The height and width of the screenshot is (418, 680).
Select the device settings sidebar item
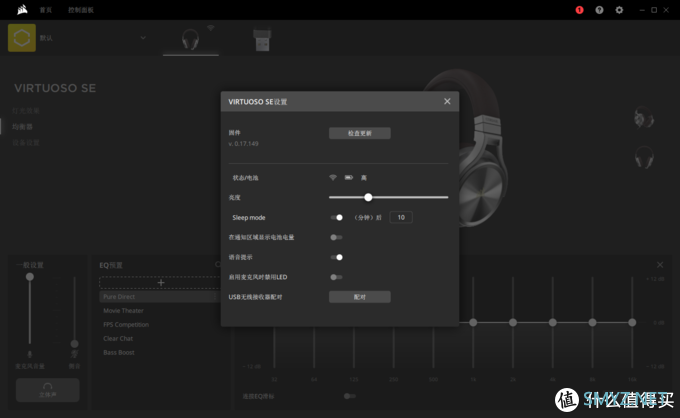point(26,143)
